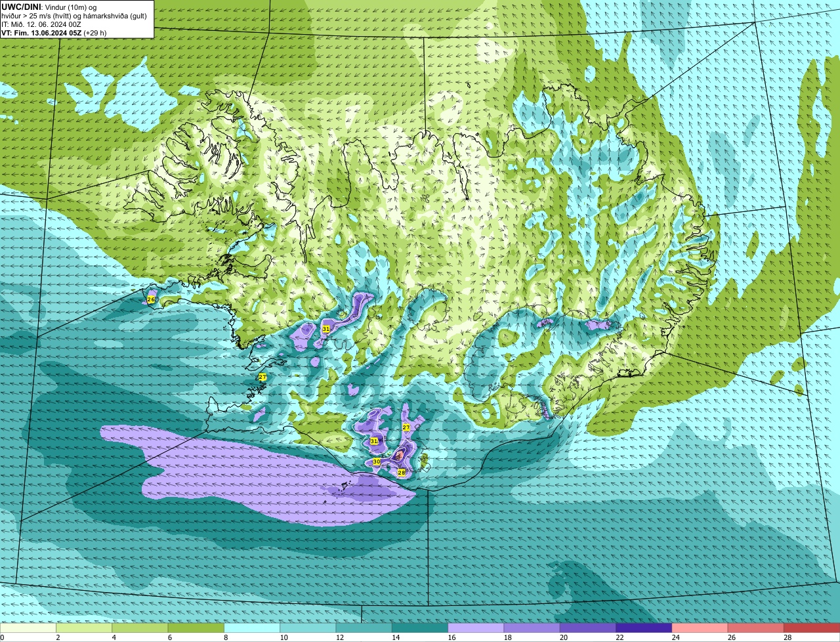Click the legend scale number 18
840x642 pixels.
tap(507, 637)
